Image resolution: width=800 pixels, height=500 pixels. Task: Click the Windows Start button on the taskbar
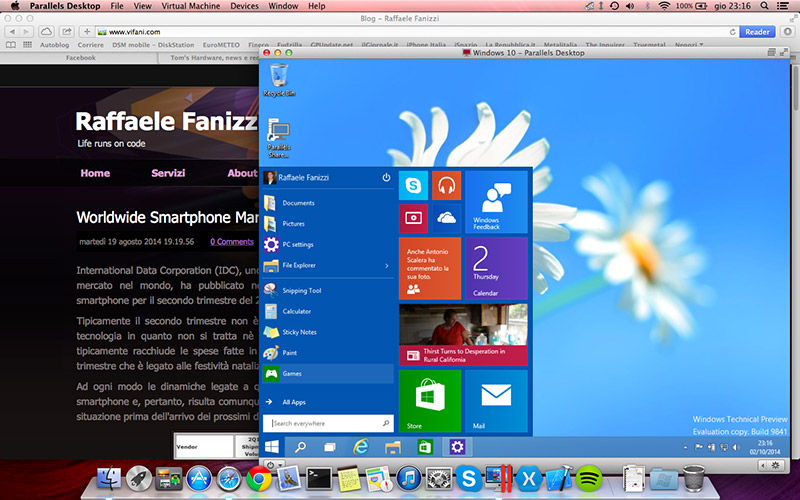click(x=271, y=447)
